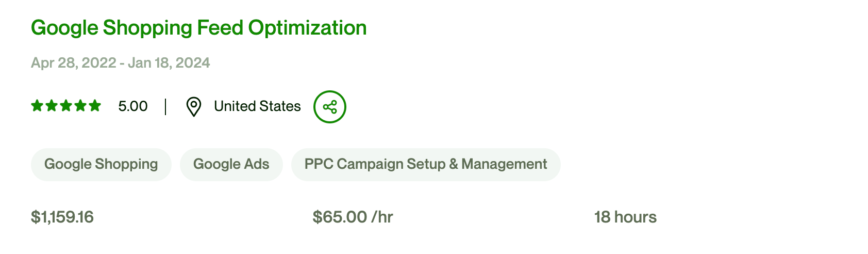Click the vertical divider after the rating
The width and height of the screenshot is (868, 254).
(x=165, y=107)
